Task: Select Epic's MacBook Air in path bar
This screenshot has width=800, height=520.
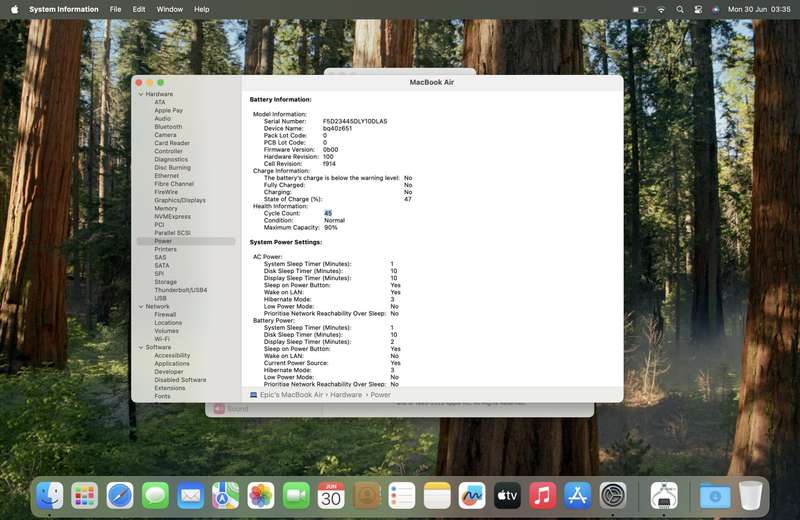Action: tap(291, 395)
